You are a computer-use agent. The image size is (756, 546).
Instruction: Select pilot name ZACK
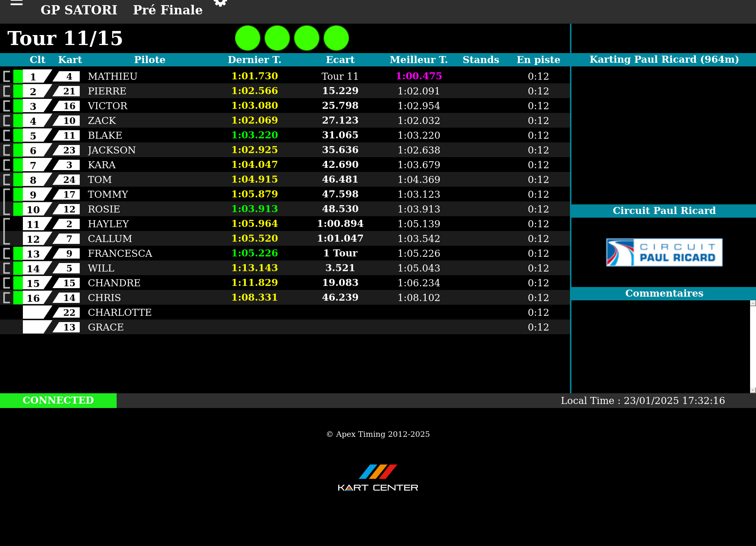click(102, 121)
